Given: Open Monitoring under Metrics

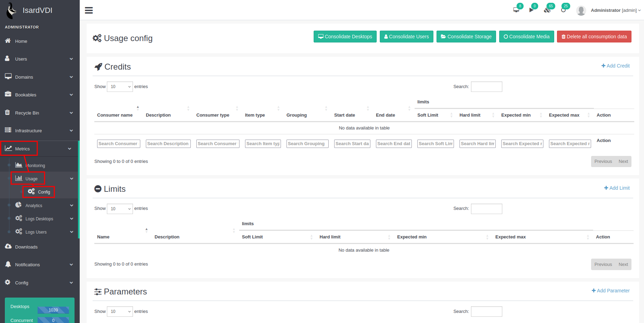Looking at the screenshot, I should [x=35, y=165].
